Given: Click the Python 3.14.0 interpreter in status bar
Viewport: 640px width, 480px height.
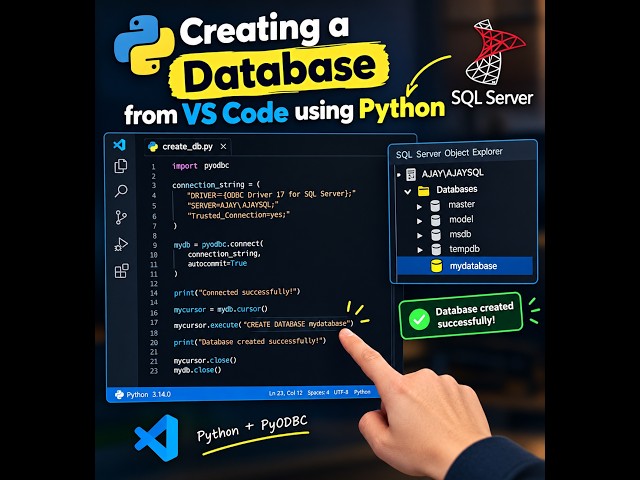Looking at the screenshot, I should pyautogui.click(x=143, y=394).
